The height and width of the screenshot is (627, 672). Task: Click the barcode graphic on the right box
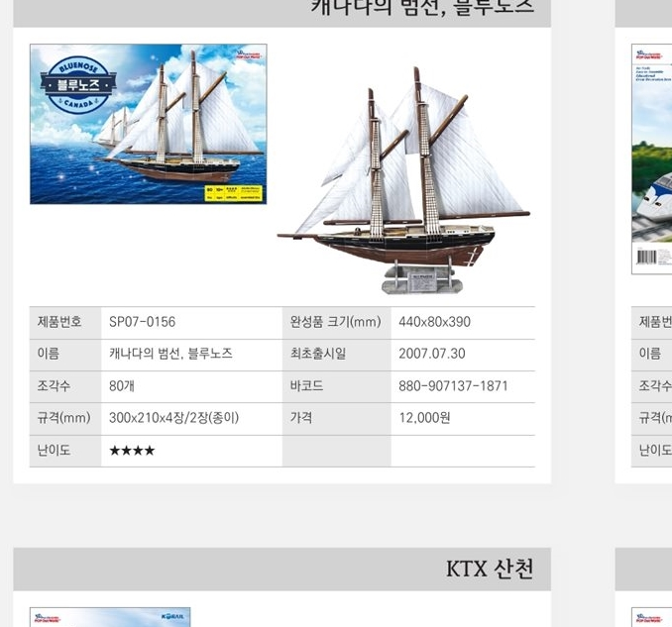(x=646, y=257)
